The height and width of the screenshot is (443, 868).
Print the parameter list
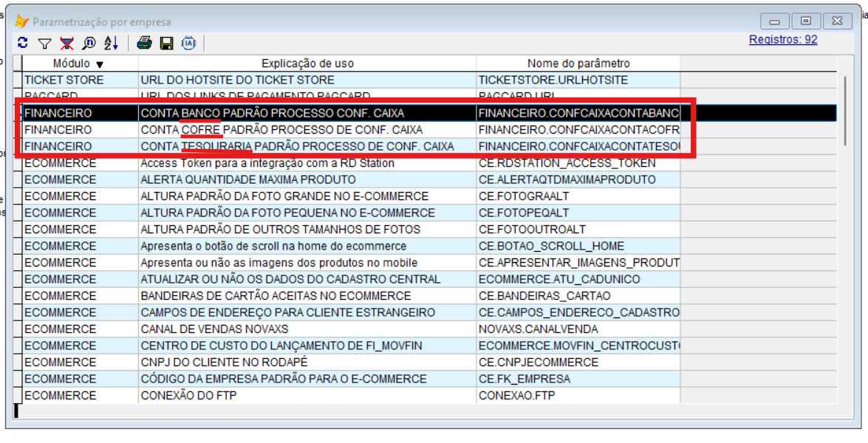[145, 44]
